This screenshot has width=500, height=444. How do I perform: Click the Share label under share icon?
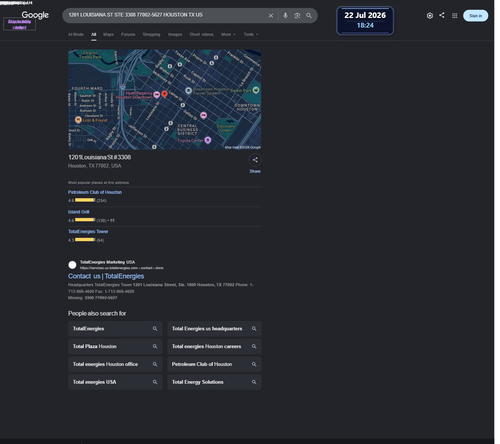tap(255, 171)
